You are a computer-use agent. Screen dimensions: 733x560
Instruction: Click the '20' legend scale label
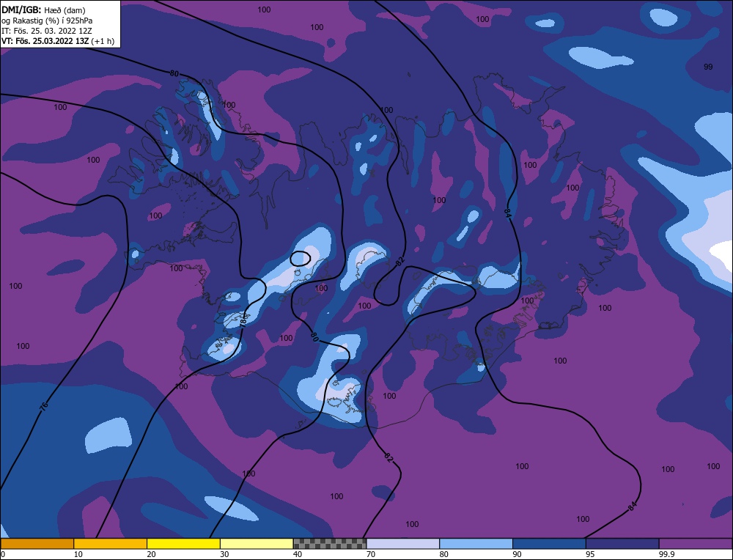coord(152,554)
